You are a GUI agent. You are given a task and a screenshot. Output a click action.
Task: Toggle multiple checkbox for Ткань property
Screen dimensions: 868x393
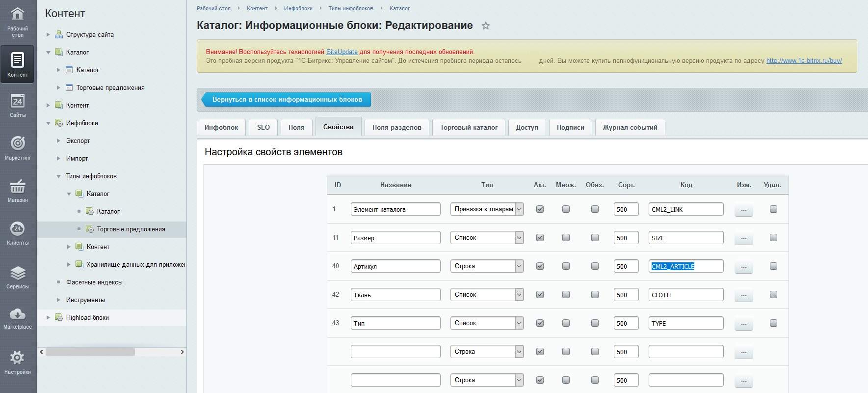click(x=566, y=295)
